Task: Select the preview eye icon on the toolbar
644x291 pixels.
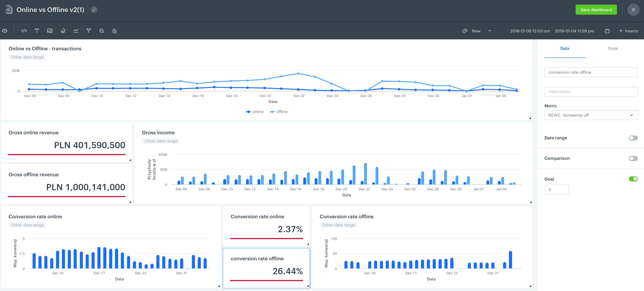Action: [x=5, y=31]
